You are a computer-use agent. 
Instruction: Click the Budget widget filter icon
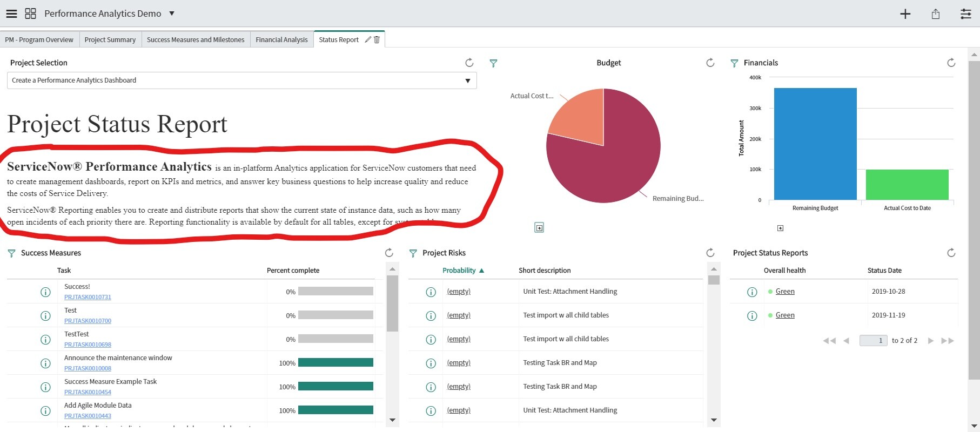click(493, 63)
